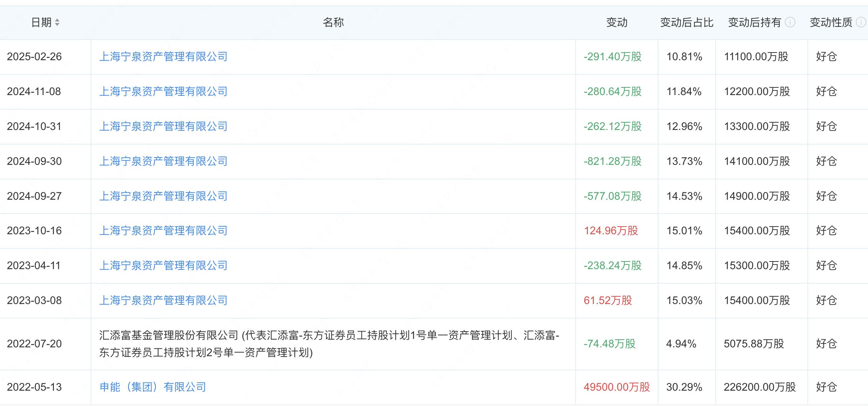Click percentage cell 15.03%
The image size is (868, 406).
click(x=684, y=301)
